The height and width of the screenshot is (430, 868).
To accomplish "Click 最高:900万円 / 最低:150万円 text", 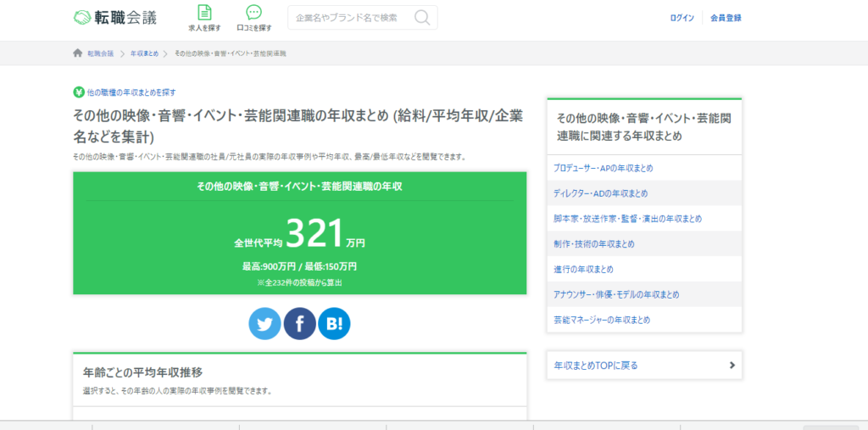I will pos(299,266).
